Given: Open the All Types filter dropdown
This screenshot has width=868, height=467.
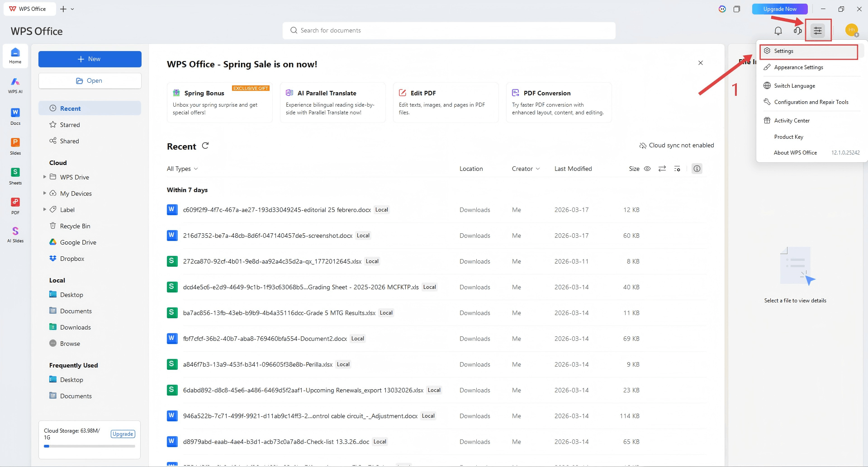Looking at the screenshot, I should tap(182, 169).
